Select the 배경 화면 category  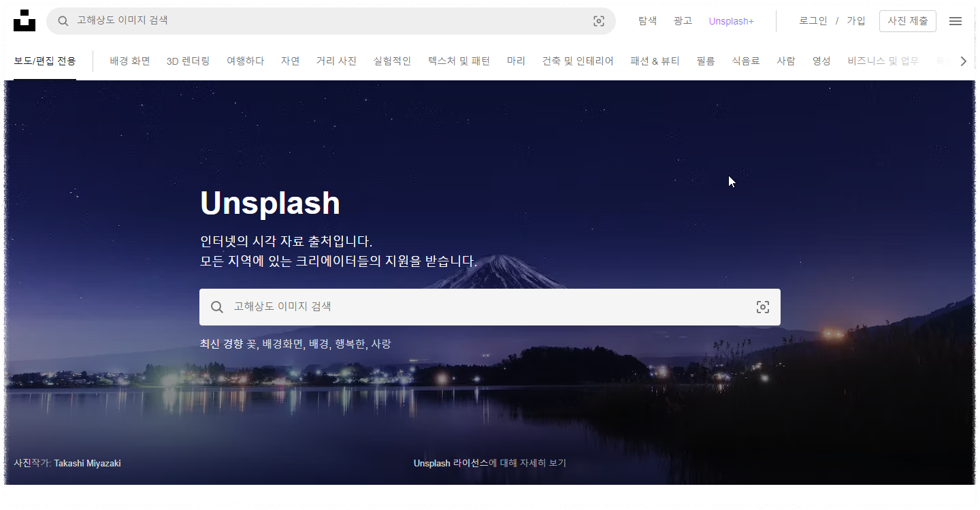click(x=130, y=61)
